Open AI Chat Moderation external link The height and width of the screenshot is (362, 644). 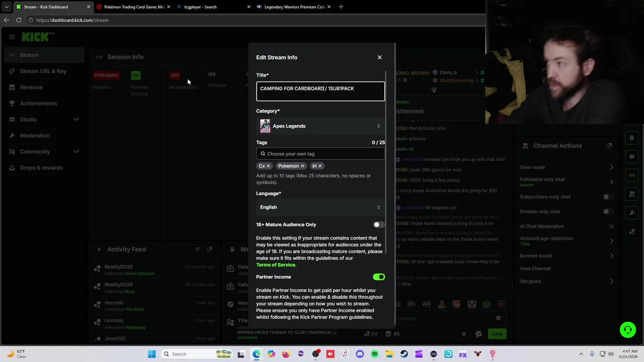[612, 226]
